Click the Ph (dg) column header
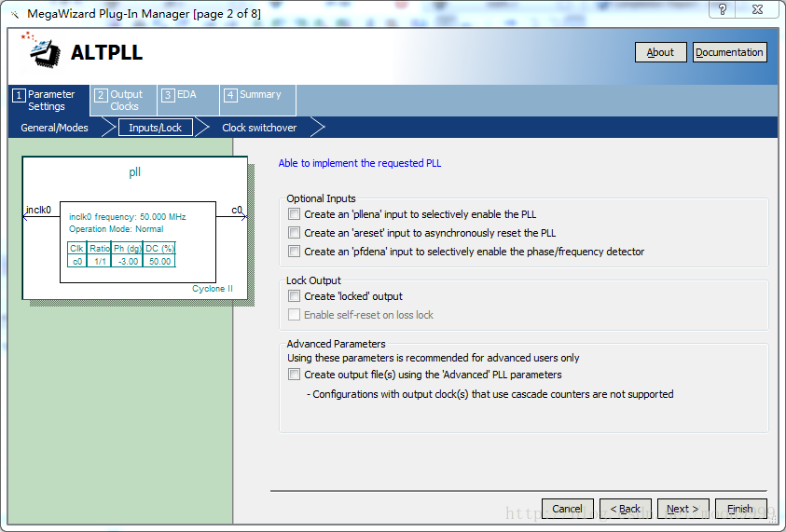The image size is (786, 532). point(128,249)
